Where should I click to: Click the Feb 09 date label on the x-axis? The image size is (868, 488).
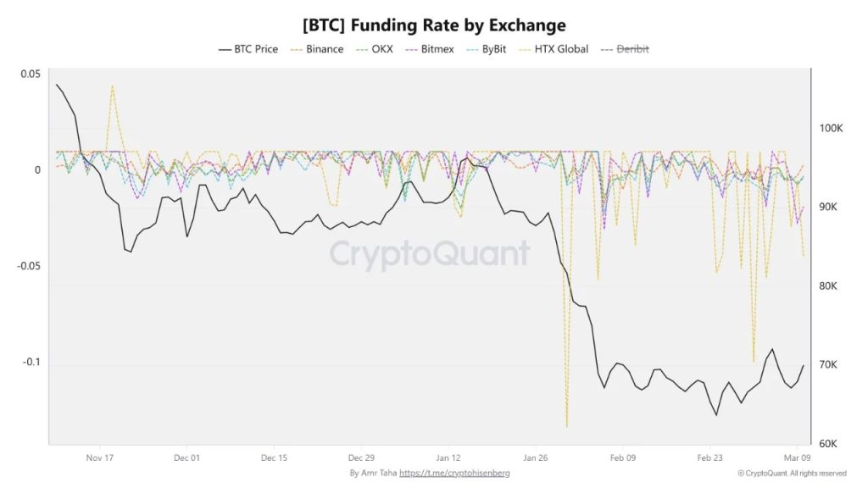[622, 457]
